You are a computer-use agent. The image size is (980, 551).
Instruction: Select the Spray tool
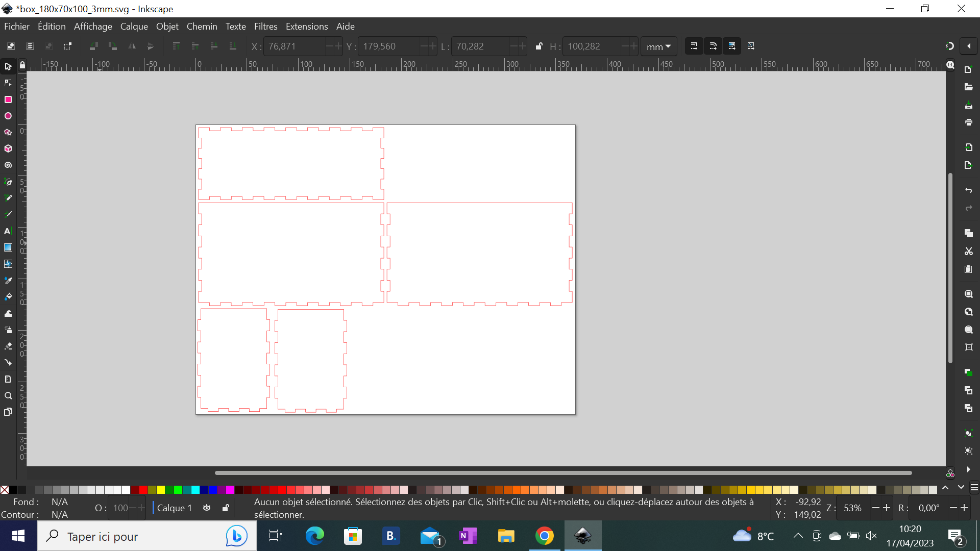pyautogui.click(x=8, y=330)
